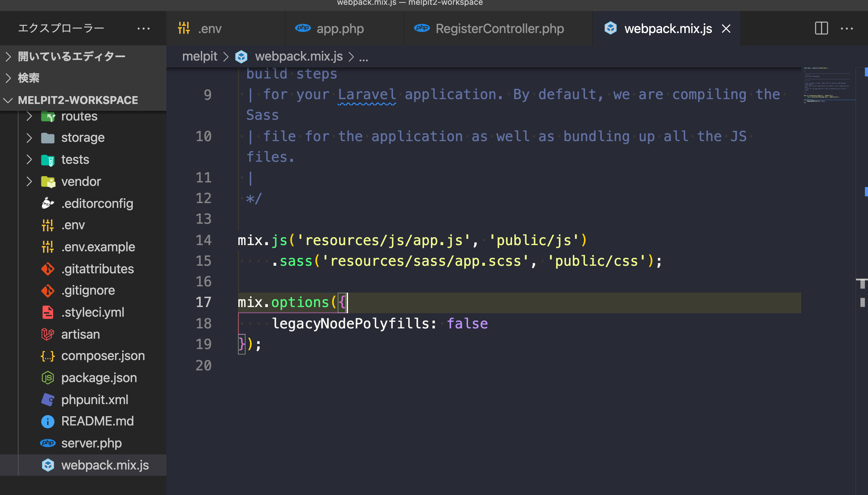Click melpit in the breadcrumb path
868x495 pixels.
pos(199,56)
